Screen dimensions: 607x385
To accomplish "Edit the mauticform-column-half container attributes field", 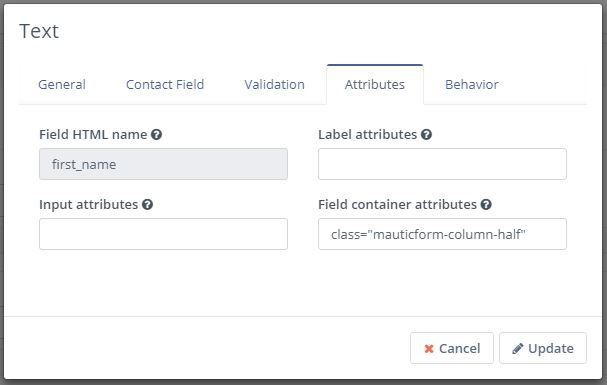I will click(442, 234).
